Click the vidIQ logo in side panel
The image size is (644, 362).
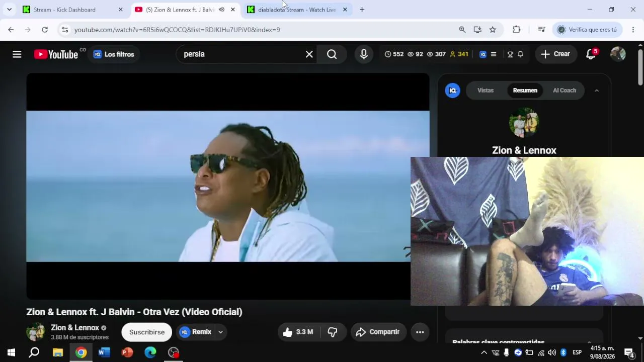coord(452,90)
